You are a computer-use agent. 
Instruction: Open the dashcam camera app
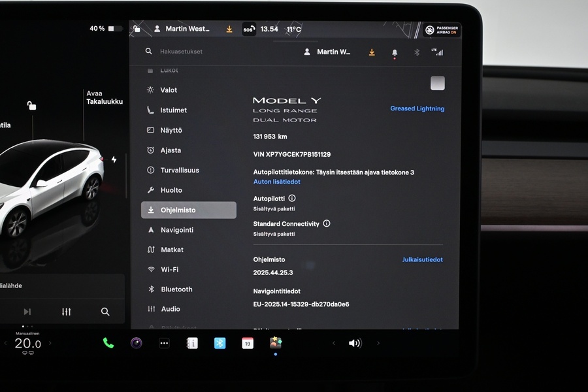point(137,343)
